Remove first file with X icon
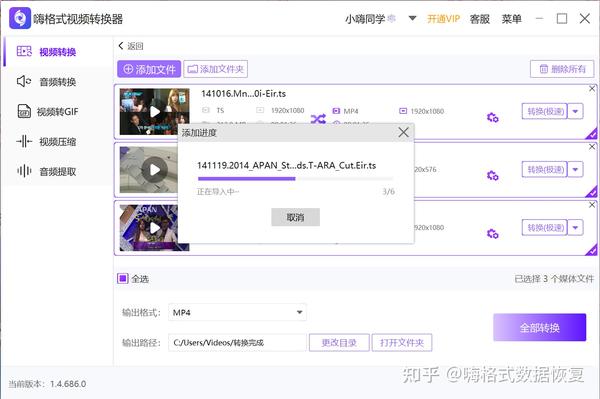Screen dimensions: 600x399 592,89
